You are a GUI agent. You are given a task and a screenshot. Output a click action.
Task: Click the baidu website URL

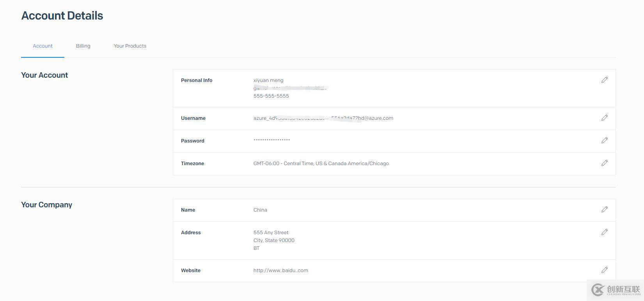pyautogui.click(x=280, y=271)
